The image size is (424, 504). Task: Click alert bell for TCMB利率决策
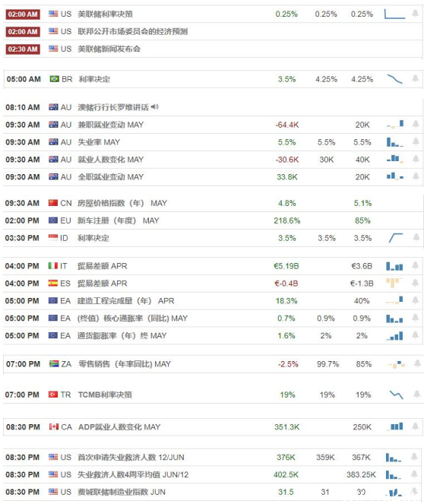pyautogui.click(x=416, y=394)
